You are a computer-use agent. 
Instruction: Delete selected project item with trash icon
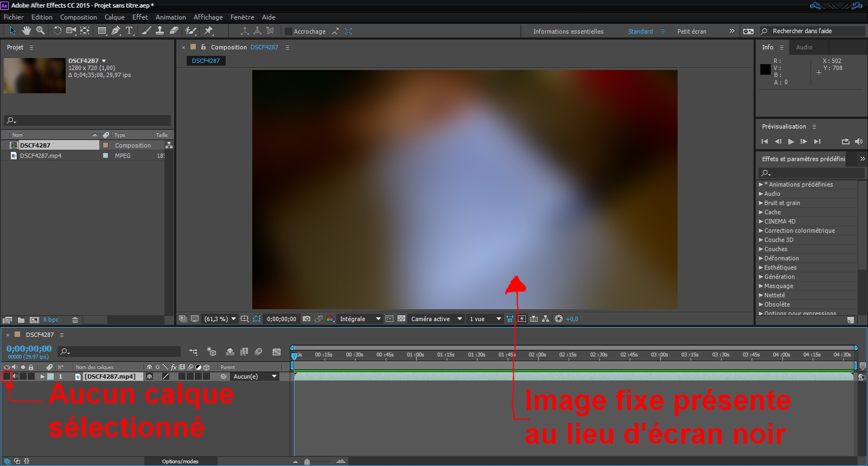75,320
